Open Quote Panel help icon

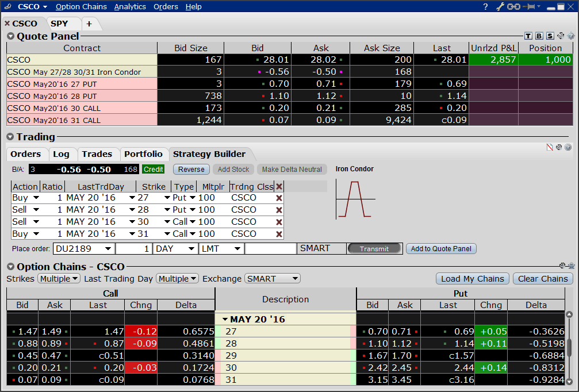[571, 36]
